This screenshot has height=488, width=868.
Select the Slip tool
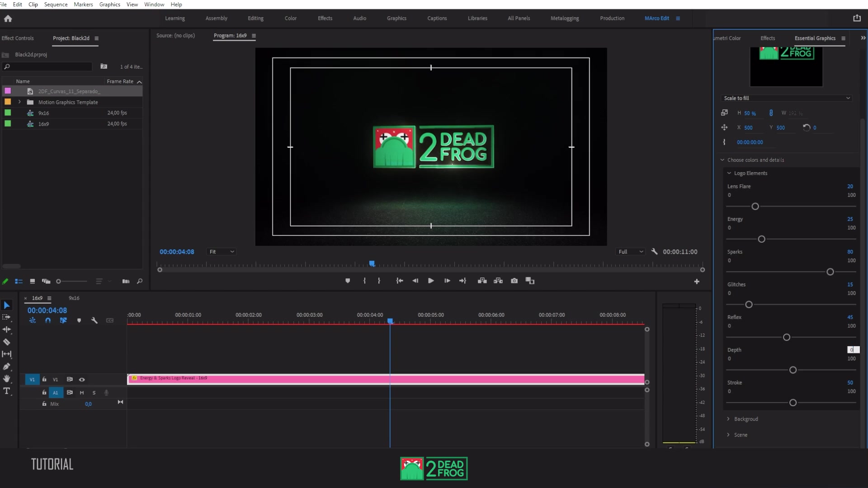pyautogui.click(x=7, y=354)
